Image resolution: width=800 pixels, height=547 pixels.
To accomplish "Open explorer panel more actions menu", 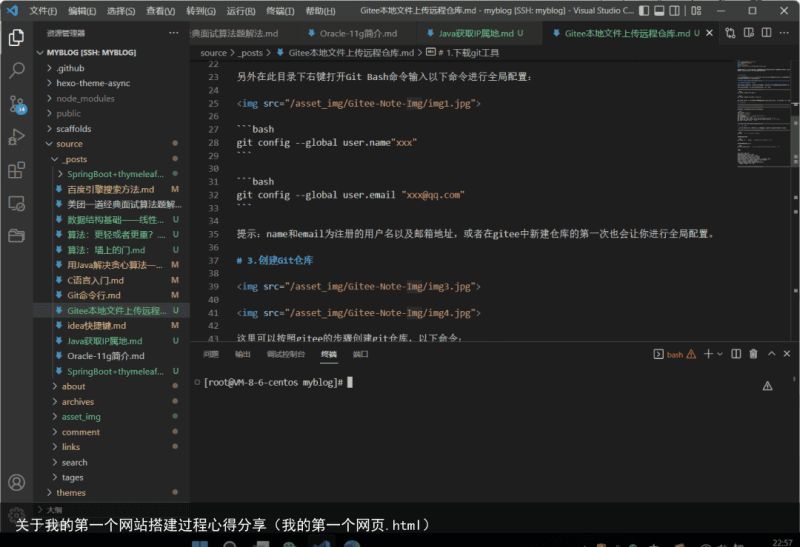I will [173, 33].
